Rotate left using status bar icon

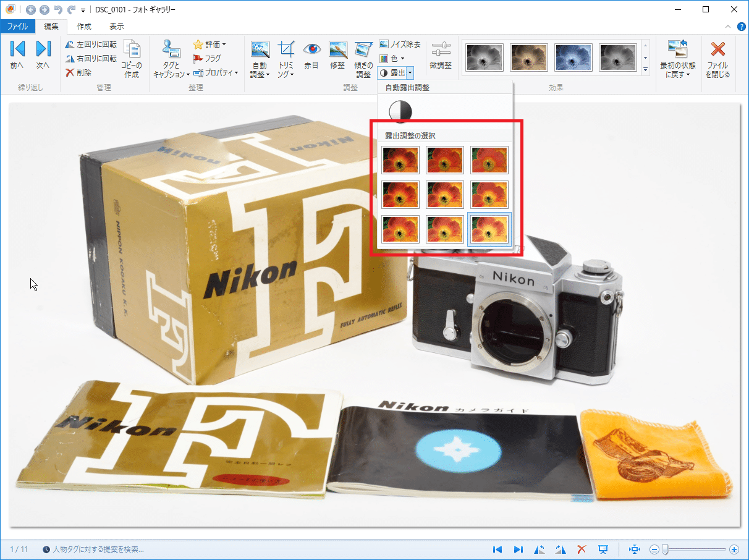pyautogui.click(x=540, y=549)
